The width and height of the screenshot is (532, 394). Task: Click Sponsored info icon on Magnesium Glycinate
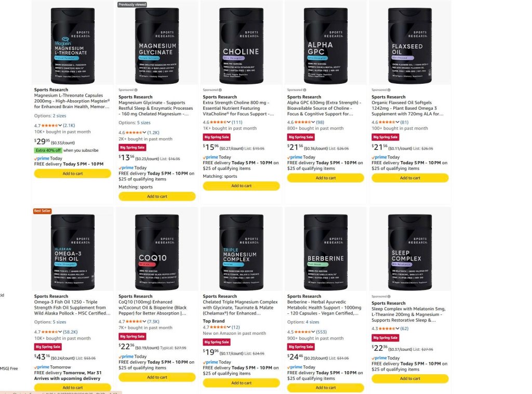(x=136, y=90)
